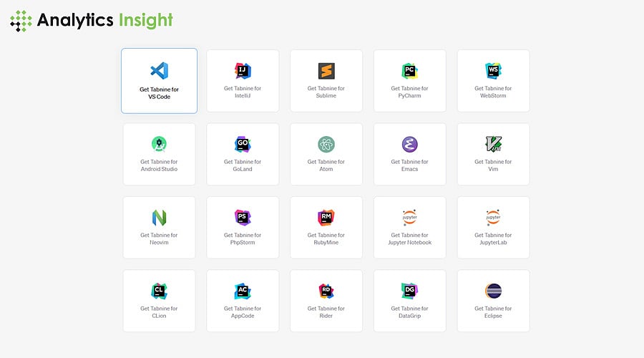Click Get Tabnine for JupyterLab text

tap(493, 238)
